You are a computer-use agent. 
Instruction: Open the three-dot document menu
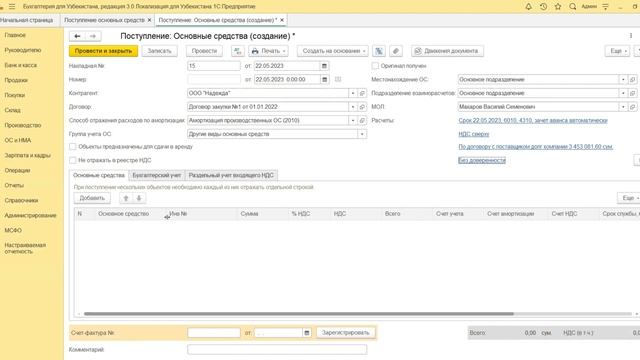pos(631,36)
